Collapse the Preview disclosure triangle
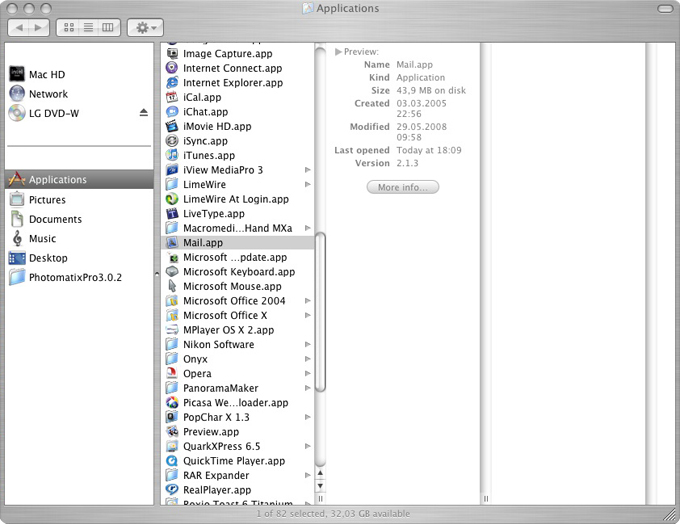The width and height of the screenshot is (680, 524). coord(338,52)
